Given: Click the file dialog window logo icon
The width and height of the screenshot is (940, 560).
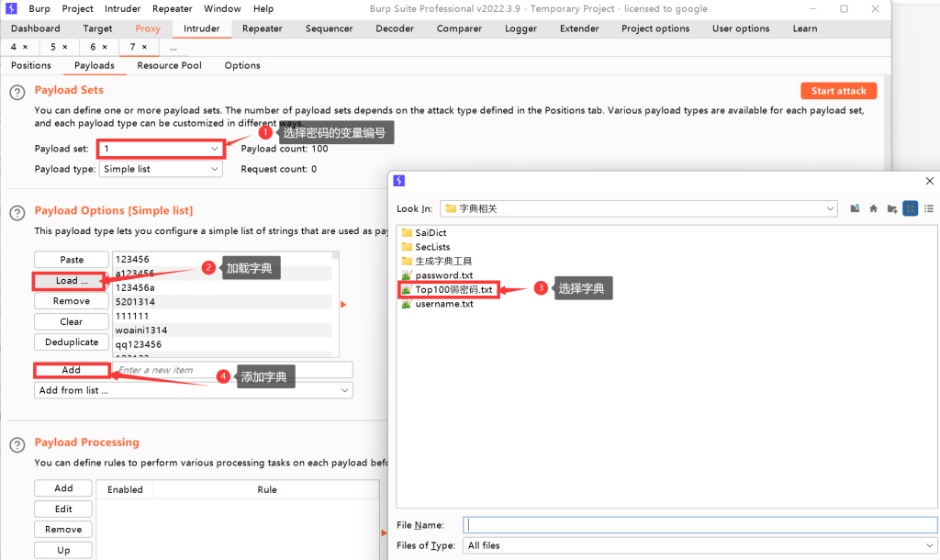Looking at the screenshot, I should 399,181.
